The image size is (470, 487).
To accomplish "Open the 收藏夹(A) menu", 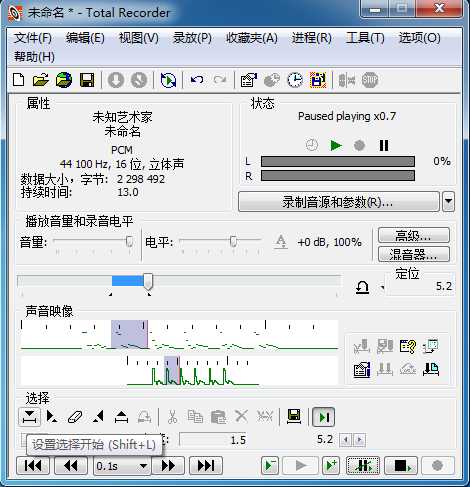I will point(252,38).
